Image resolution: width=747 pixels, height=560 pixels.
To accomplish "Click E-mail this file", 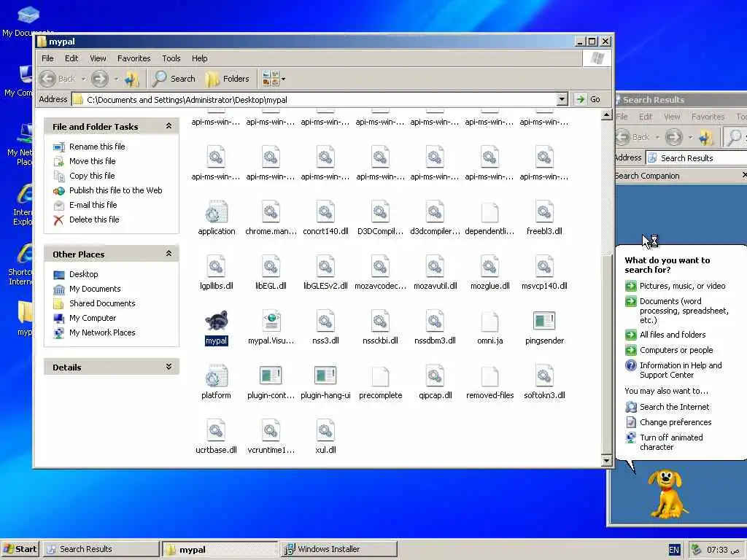I will coord(93,205).
